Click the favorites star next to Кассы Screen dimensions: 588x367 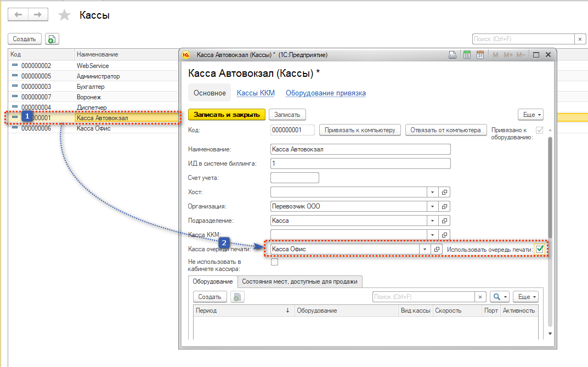point(65,15)
